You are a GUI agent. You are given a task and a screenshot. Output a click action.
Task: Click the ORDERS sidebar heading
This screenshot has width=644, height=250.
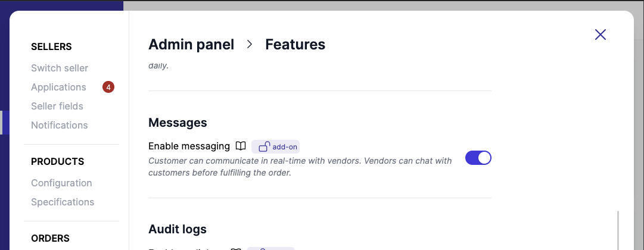point(50,238)
